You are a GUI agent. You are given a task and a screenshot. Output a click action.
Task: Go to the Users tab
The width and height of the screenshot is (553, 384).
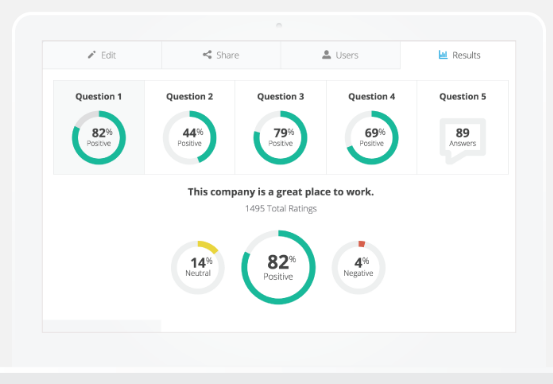(x=341, y=55)
